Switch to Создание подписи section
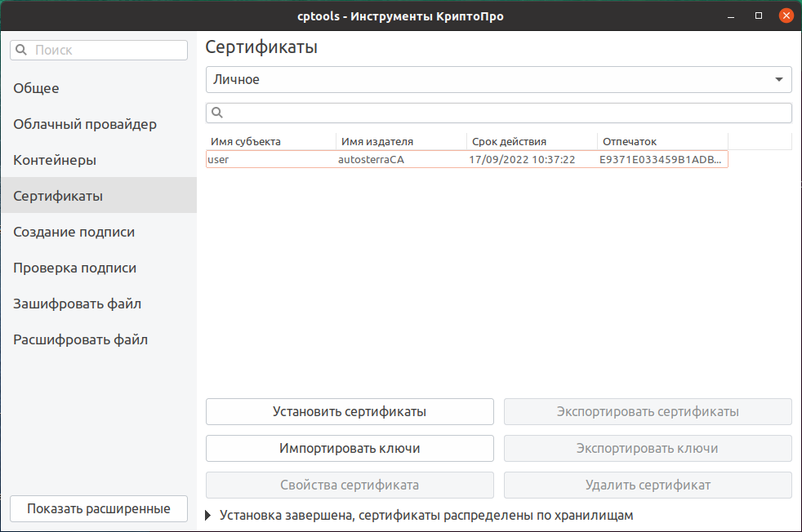This screenshot has height=532, width=802. coord(99,232)
